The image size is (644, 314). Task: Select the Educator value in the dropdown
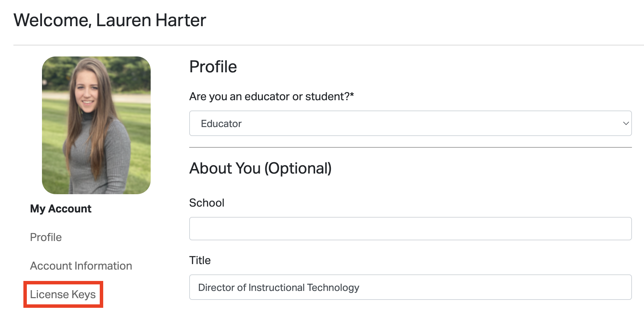tap(221, 124)
